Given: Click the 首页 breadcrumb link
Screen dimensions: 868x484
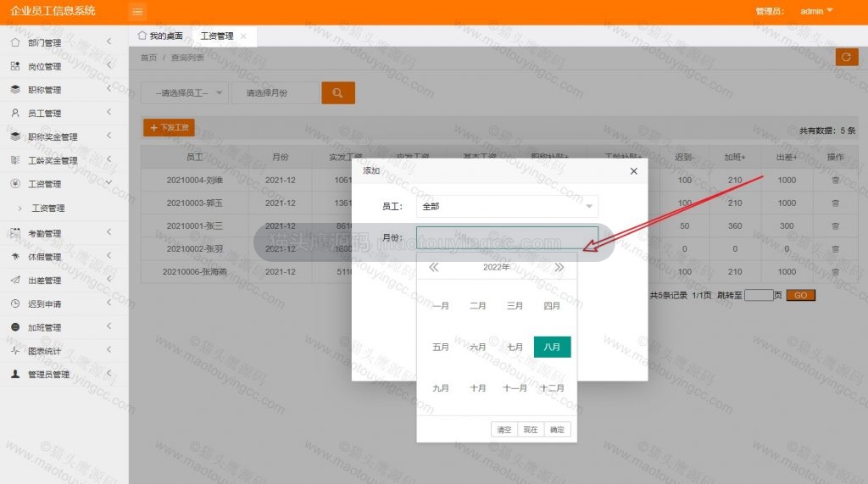Looking at the screenshot, I should [x=148, y=58].
